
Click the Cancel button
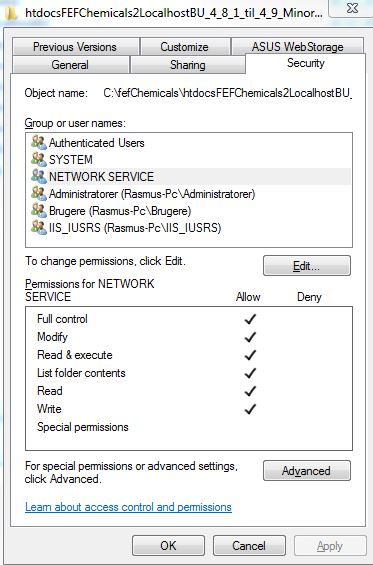249,546
